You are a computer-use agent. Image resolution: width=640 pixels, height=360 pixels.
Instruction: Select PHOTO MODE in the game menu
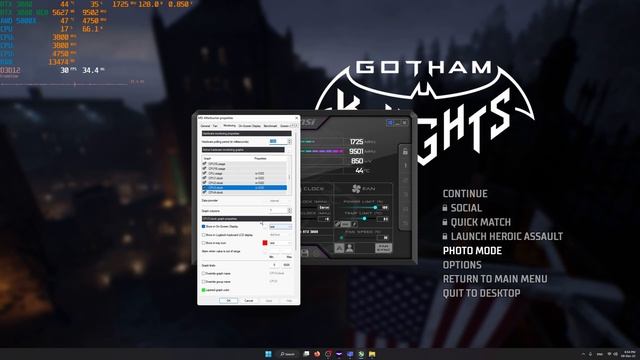click(472, 251)
